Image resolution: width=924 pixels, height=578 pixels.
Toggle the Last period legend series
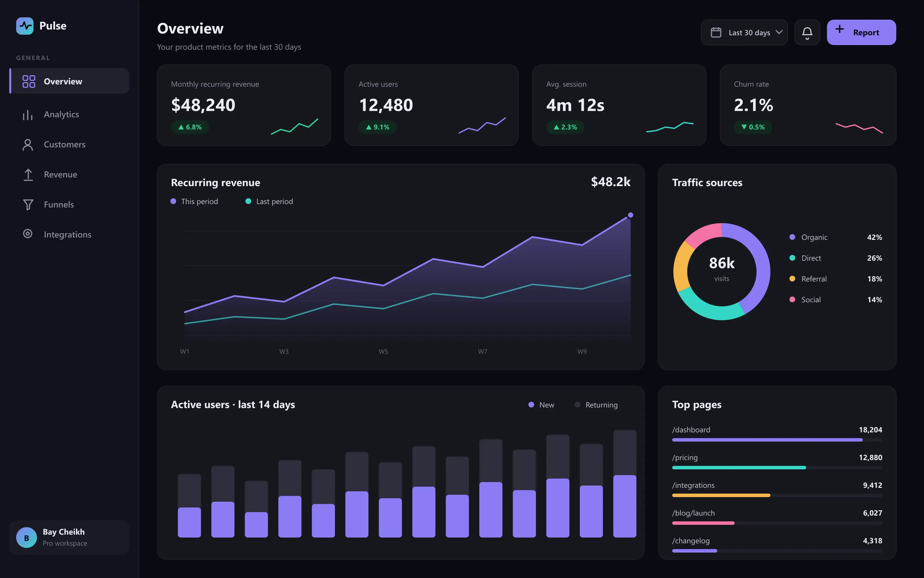(269, 201)
